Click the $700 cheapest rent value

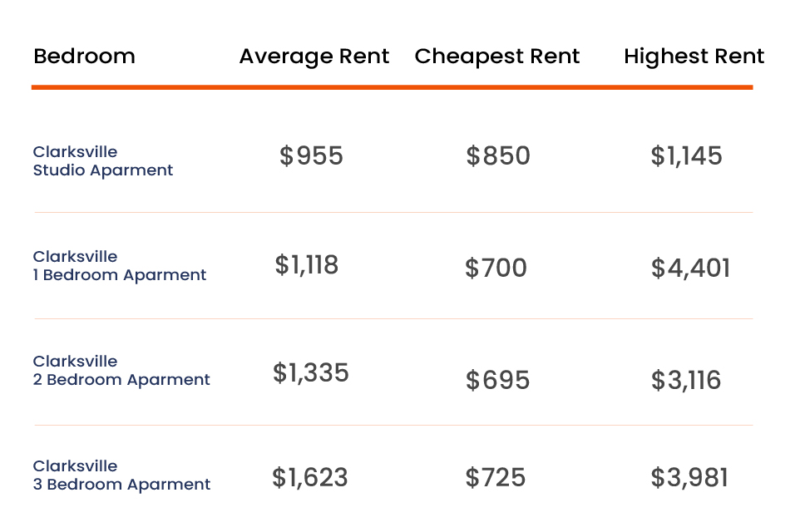pos(496,268)
